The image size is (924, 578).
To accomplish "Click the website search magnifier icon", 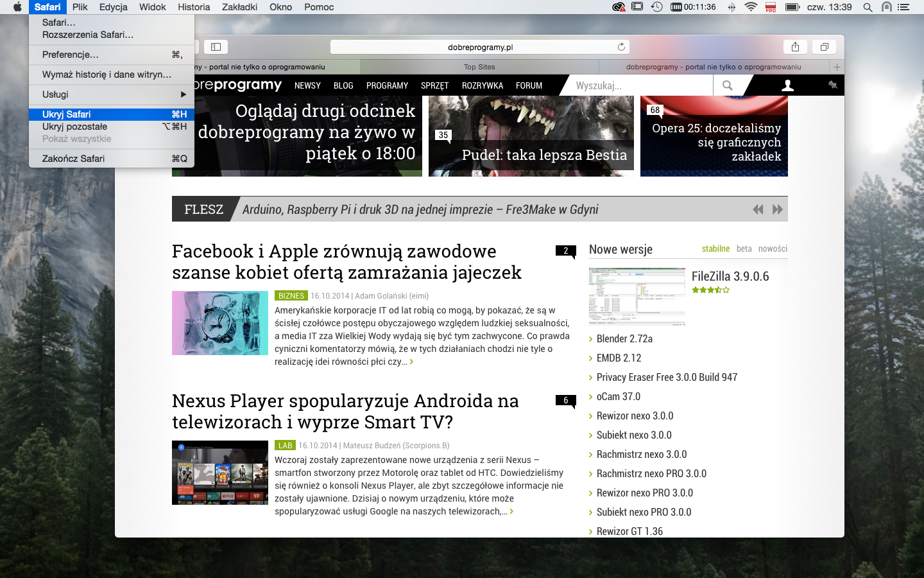I will click(x=727, y=85).
